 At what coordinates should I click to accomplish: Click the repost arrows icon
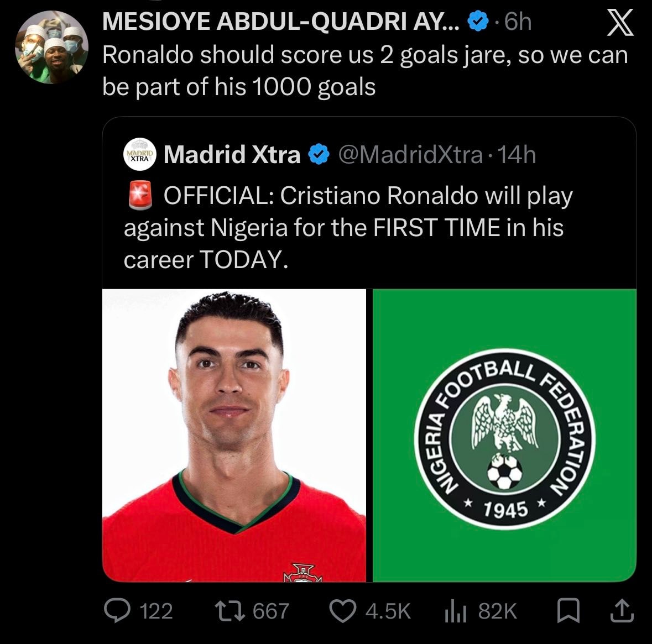pyautogui.click(x=229, y=611)
